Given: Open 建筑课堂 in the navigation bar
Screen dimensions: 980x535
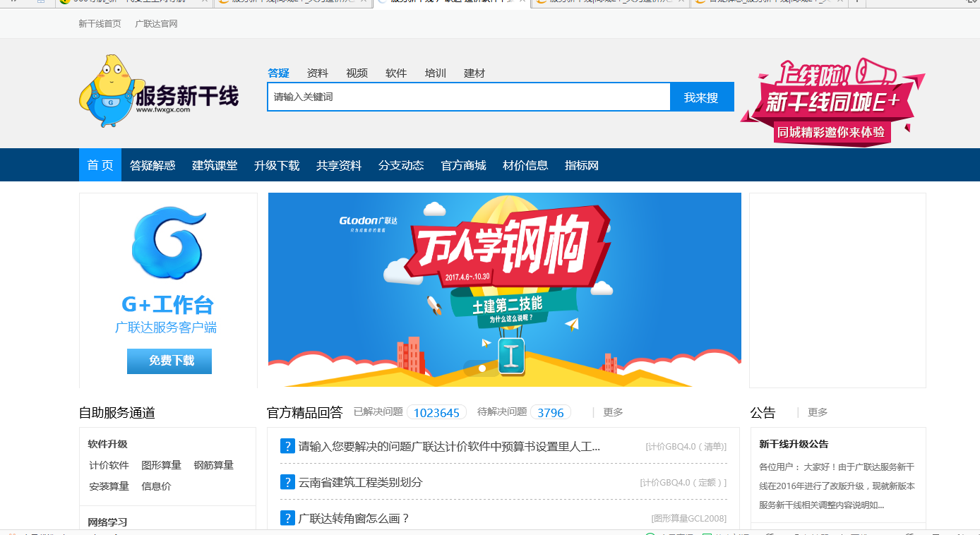Looking at the screenshot, I should pos(215,165).
